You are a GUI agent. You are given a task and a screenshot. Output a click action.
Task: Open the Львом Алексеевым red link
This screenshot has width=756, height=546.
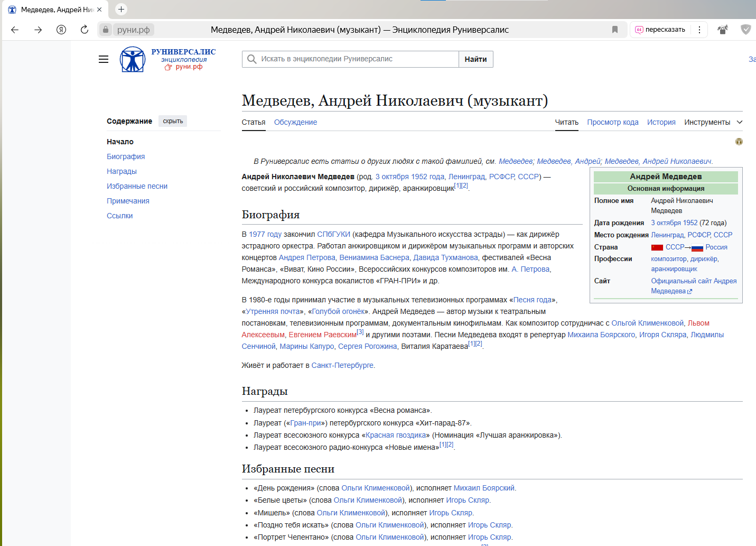point(698,323)
